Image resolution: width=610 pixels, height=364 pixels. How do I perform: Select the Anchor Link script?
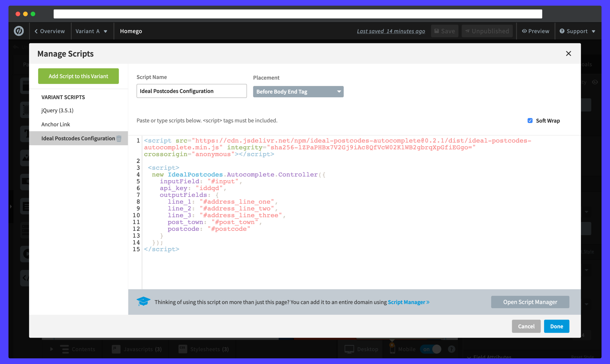click(x=56, y=124)
